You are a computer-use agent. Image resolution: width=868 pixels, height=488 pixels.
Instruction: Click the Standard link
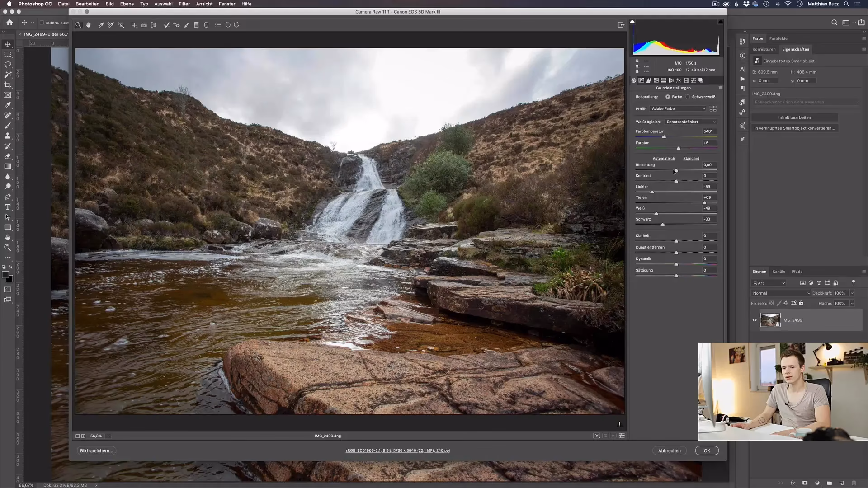pos(691,159)
